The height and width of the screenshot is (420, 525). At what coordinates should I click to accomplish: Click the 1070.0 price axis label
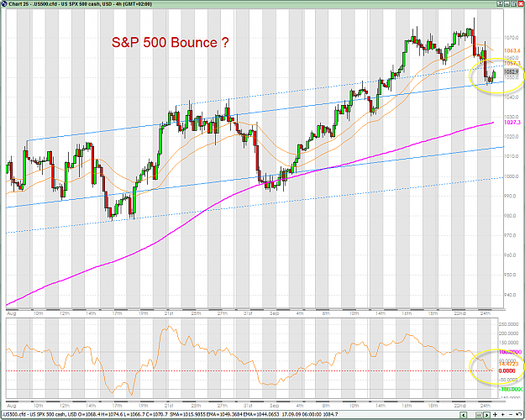coord(512,38)
